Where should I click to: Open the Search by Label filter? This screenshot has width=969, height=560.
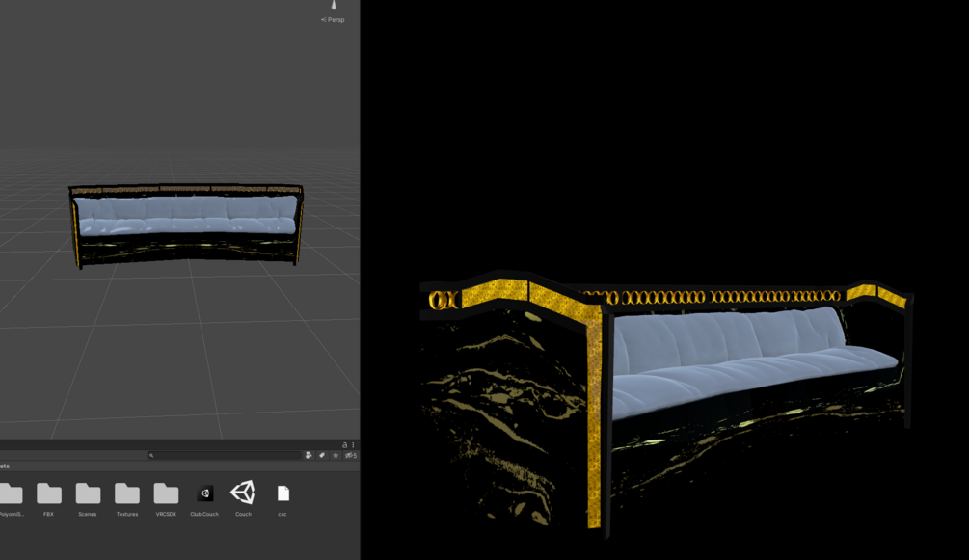pyautogui.click(x=322, y=455)
